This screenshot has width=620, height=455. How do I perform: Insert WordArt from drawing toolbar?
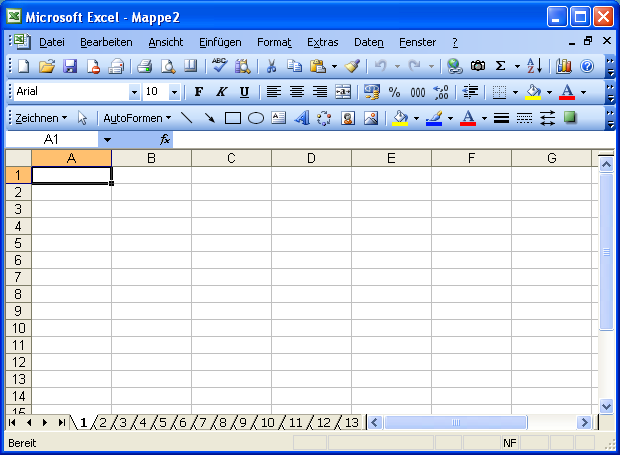(301, 118)
